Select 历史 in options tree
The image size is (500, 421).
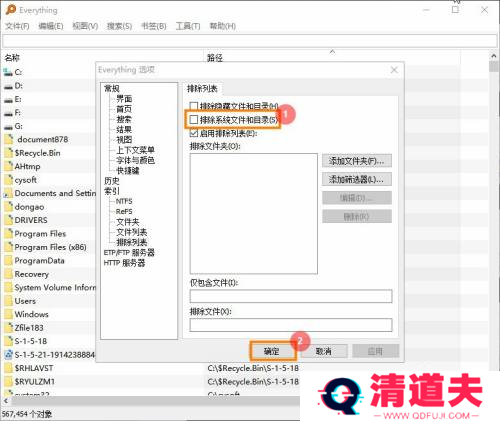pyautogui.click(x=112, y=181)
